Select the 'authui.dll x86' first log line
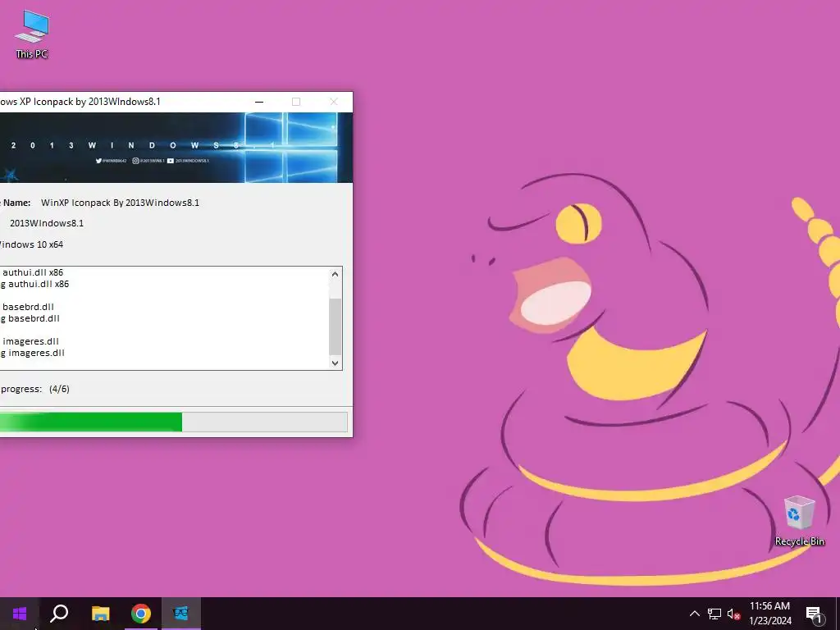The height and width of the screenshot is (630, 840). tap(33, 272)
